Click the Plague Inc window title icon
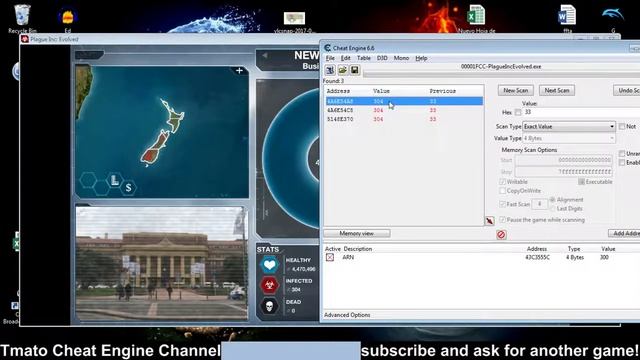The height and width of the screenshot is (360, 640). 25,39
